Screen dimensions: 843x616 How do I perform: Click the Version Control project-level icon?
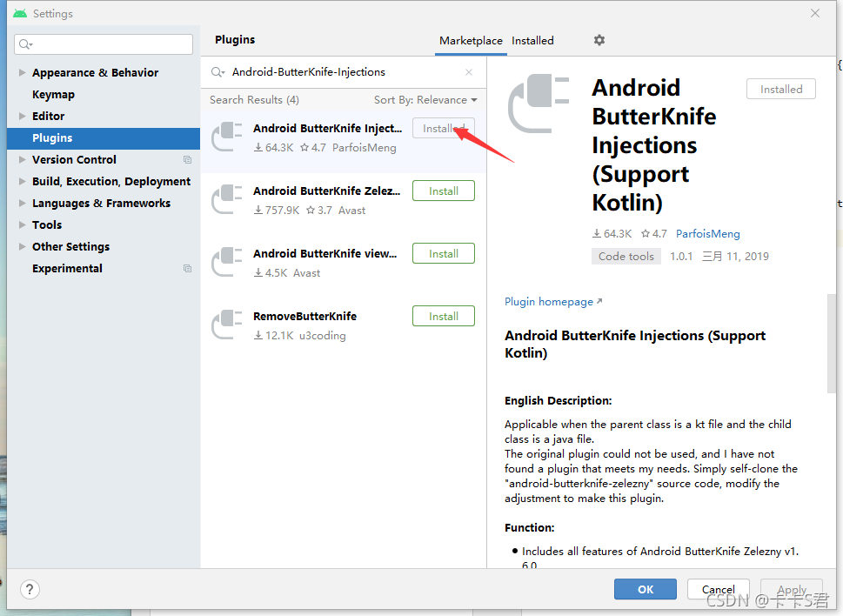(187, 159)
